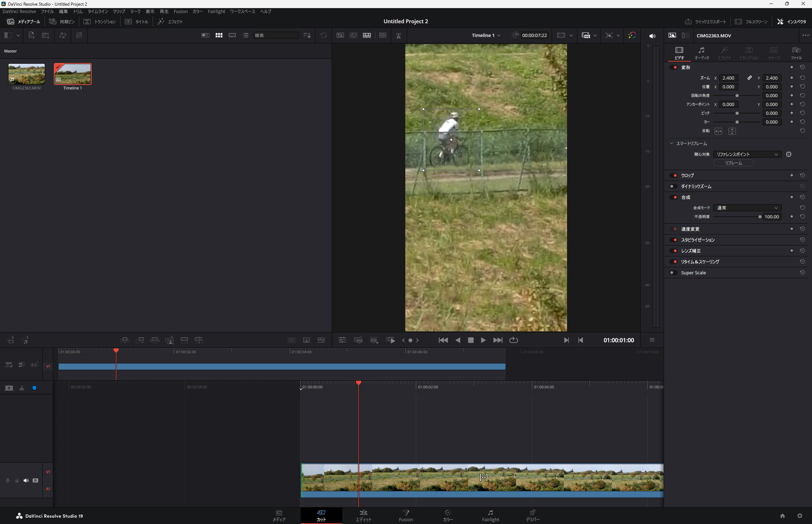Screen dimensions: 812x524
Task: Disable the クロップ section toggle
Action: click(x=674, y=175)
